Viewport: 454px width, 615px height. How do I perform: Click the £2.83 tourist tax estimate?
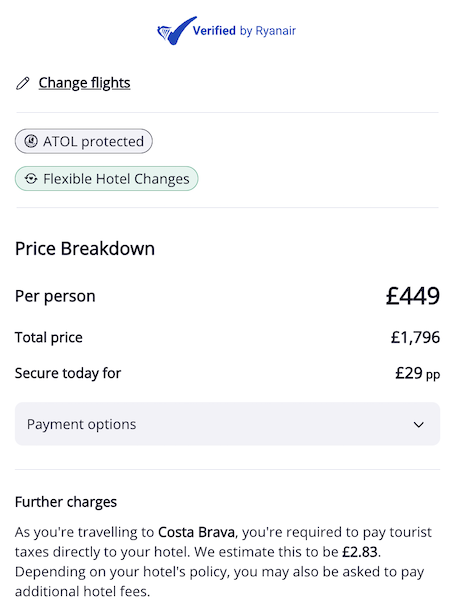[360, 552]
